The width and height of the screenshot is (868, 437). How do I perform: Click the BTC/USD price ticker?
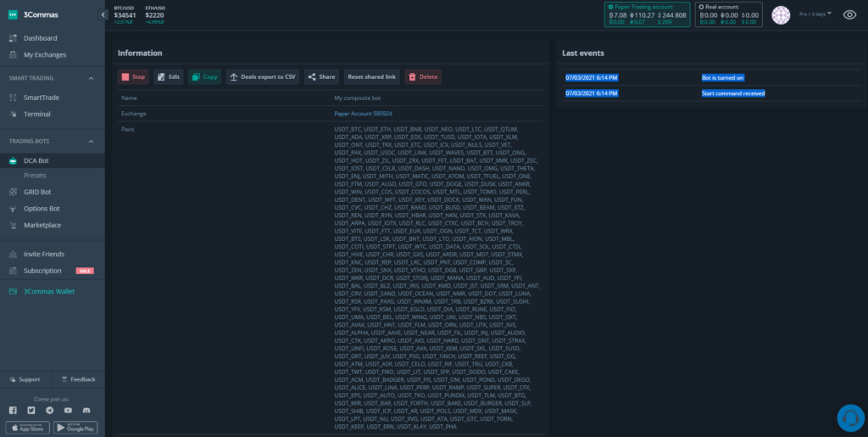(125, 15)
